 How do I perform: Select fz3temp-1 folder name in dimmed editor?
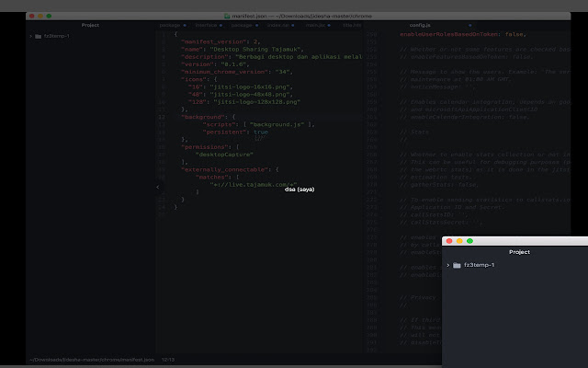pyautogui.click(x=57, y=36)
